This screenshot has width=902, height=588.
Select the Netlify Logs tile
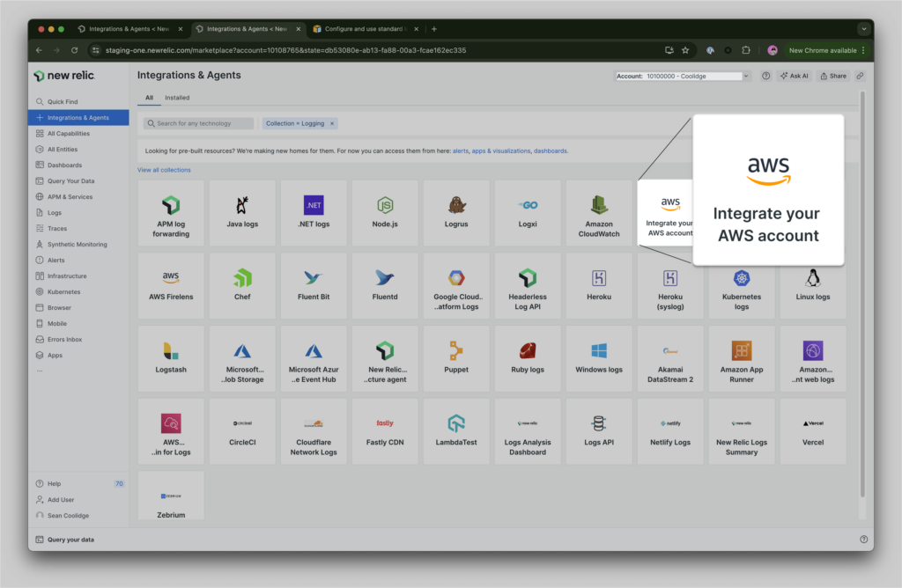670,431
